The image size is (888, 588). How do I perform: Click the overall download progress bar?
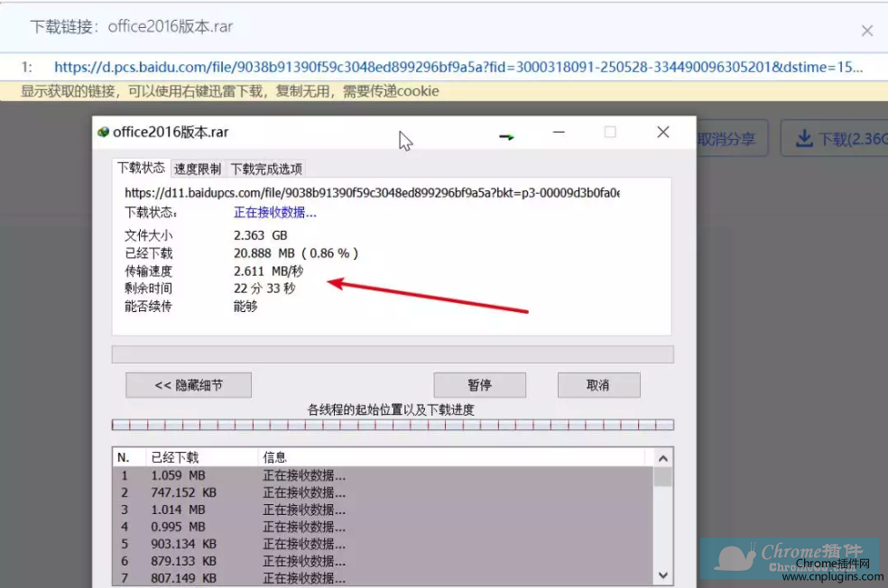pyautogui.click(x=393, y=354)
